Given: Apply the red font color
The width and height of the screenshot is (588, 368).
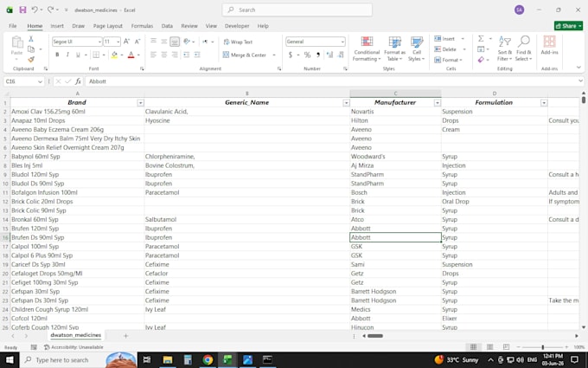Looking at the screenshot, I should [x=131, y=55].
